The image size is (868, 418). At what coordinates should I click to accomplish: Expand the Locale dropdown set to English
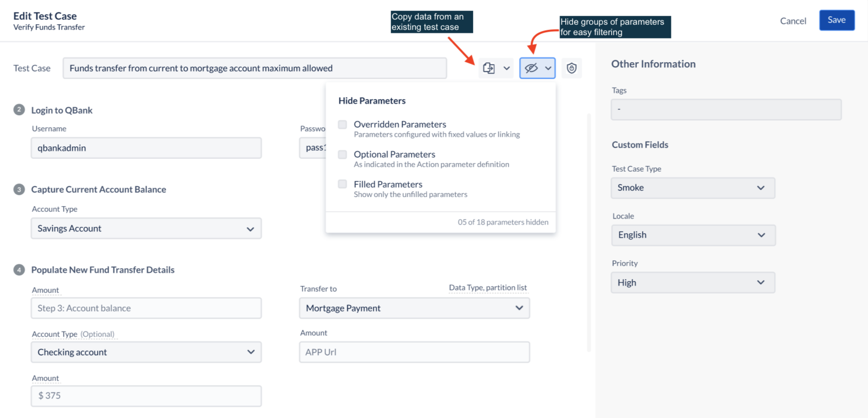pyautogui.click(x=693, y=235)
